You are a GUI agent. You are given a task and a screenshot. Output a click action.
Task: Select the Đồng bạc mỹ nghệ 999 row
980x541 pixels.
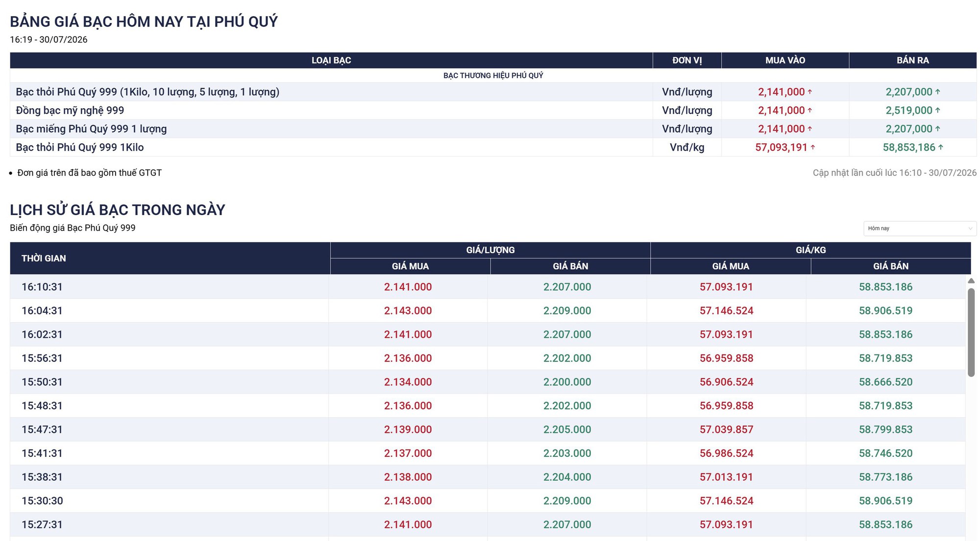[x=493, y=110]
